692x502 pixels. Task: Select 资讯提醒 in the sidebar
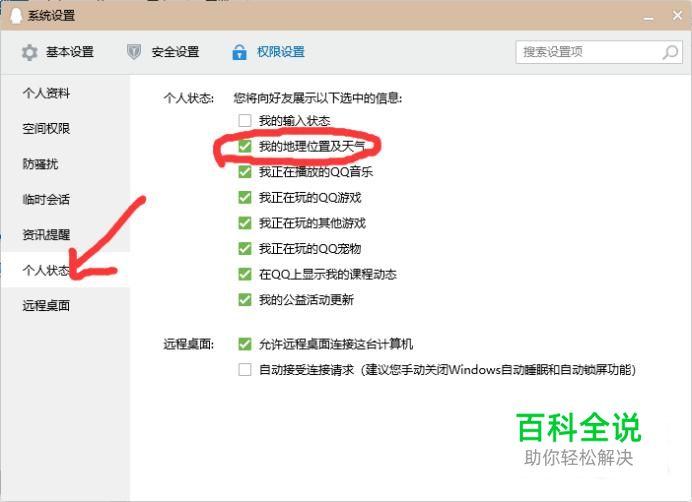[65, 234]
